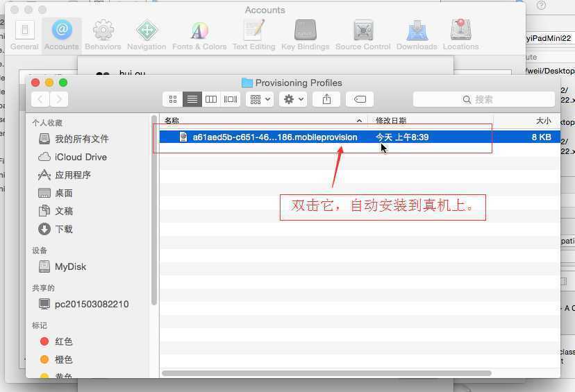Open 下载 in sidebar

point(56,230)
